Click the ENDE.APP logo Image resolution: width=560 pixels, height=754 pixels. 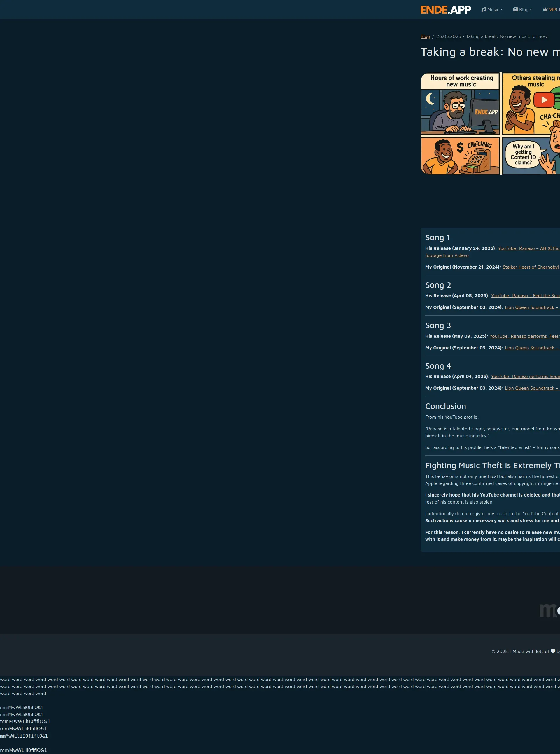tap(445, 10)
